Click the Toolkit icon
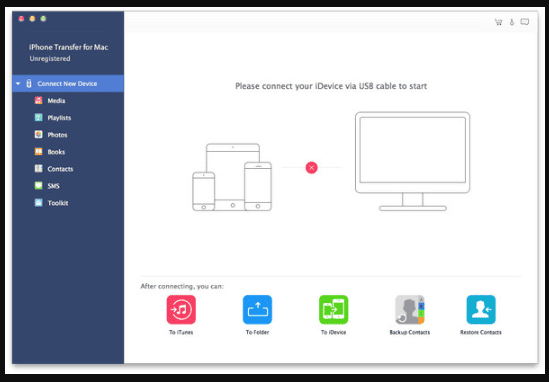Image resolution: width=549 pixels, height=382 pixels. [39, 202]
